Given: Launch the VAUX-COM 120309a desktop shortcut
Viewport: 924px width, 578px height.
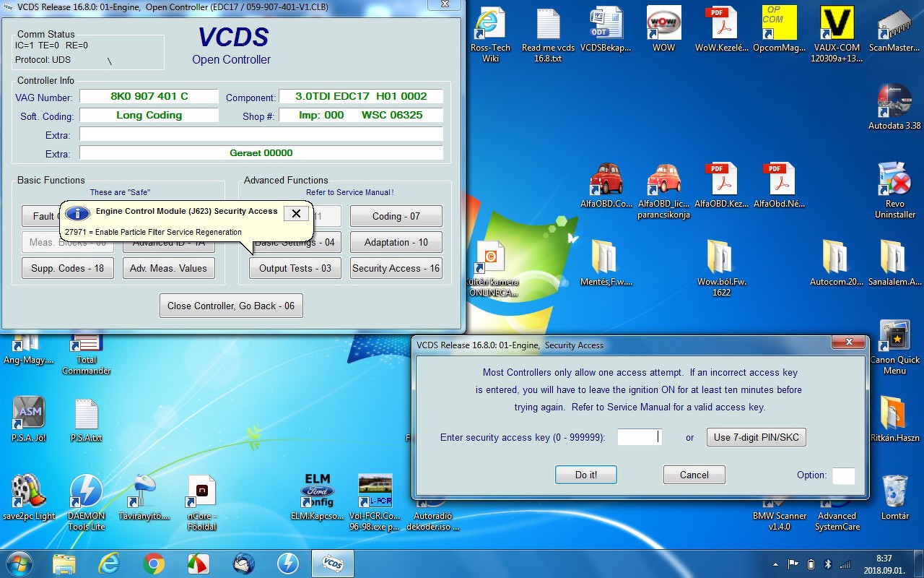Looking at the screenshot, I should [837, 34].
